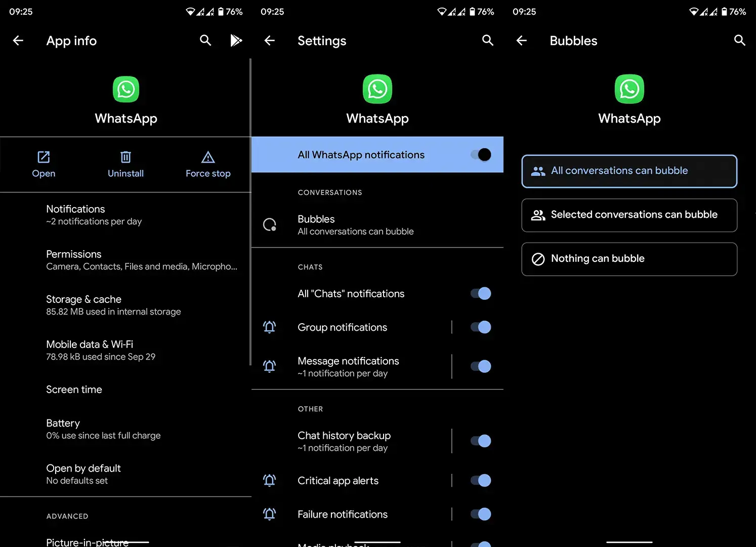
Task: Click the search icon on App info screen
Action: (205, 41)
